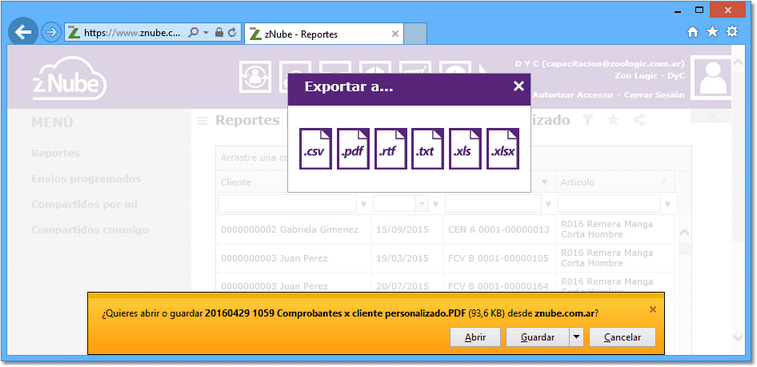The width and height of the screenshot is (757, 367).
Task: Open Cliente filter row funnel icon
Action: (x=364, y=204)
